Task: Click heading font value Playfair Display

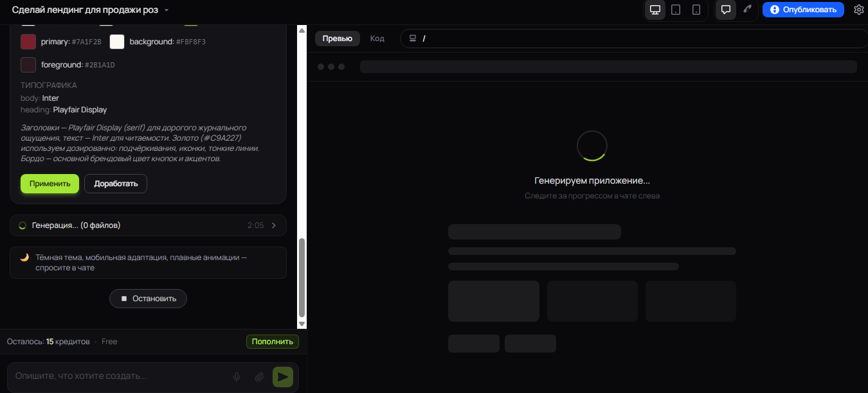Action: [80, 110]
